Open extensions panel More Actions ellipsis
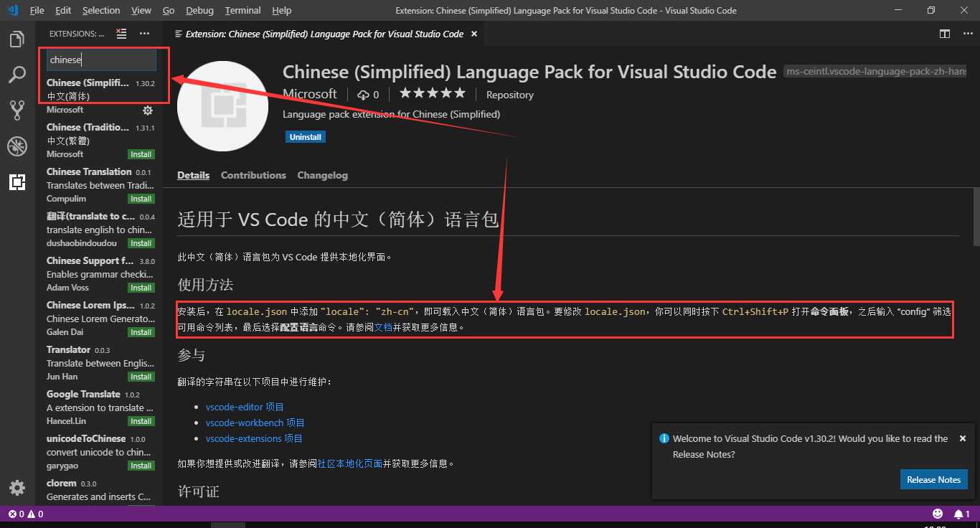Viewport: 980px width, 528px height. (x=145, y=34)
